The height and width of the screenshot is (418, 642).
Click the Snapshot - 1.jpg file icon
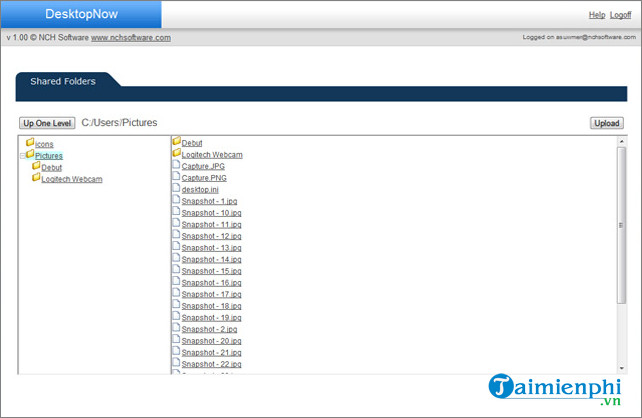coord(177,201)
